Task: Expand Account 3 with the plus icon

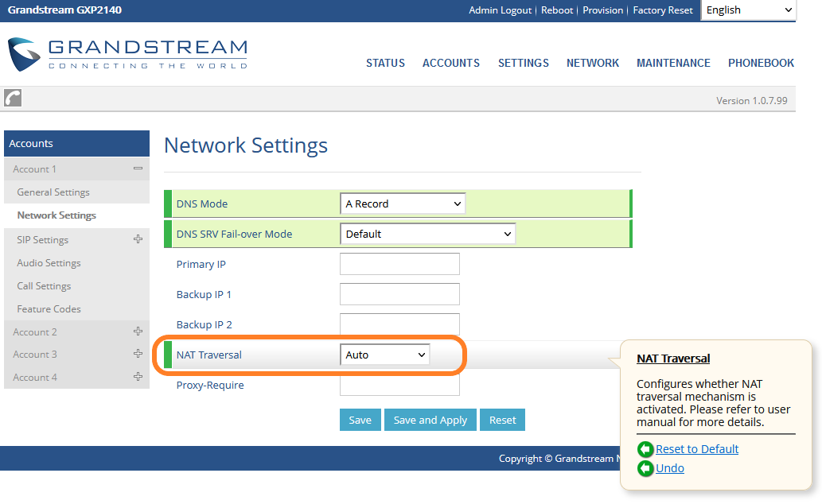Action: (x=138, y=355)
